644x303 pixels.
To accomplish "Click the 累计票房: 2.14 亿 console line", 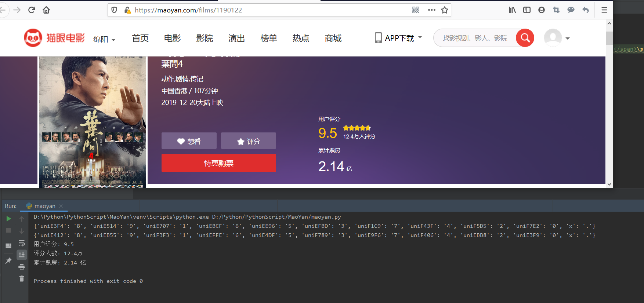I will [x=60, y=263].
